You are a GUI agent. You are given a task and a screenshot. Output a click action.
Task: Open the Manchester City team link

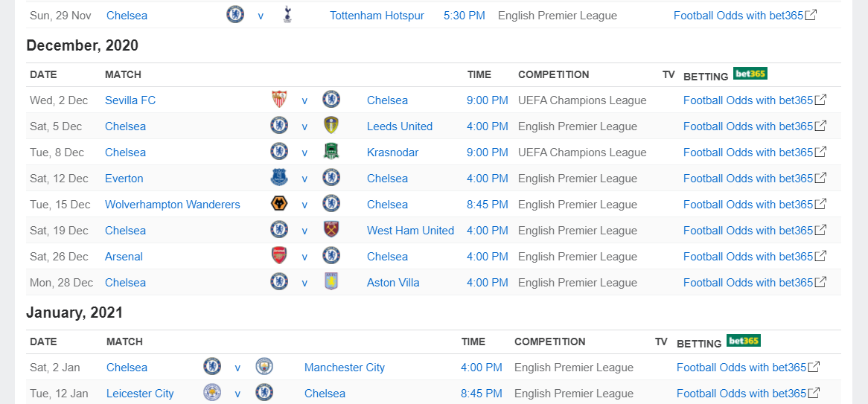(345, 368)
